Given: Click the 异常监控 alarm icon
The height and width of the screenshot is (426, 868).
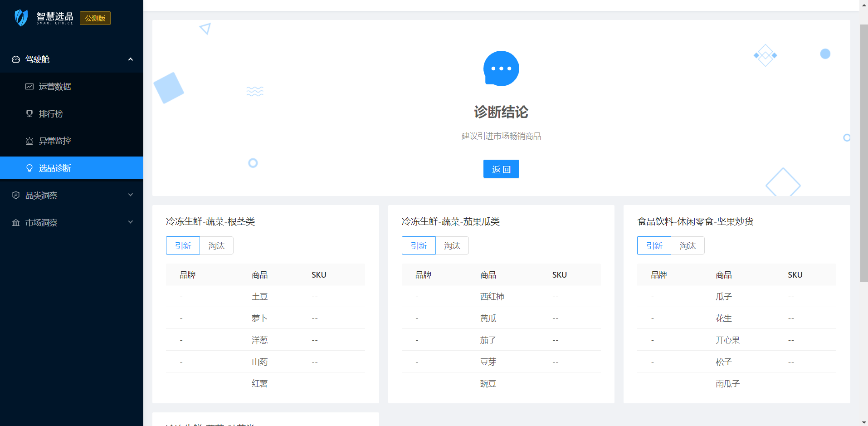Looking at the screenshot, I should point(29,141).
